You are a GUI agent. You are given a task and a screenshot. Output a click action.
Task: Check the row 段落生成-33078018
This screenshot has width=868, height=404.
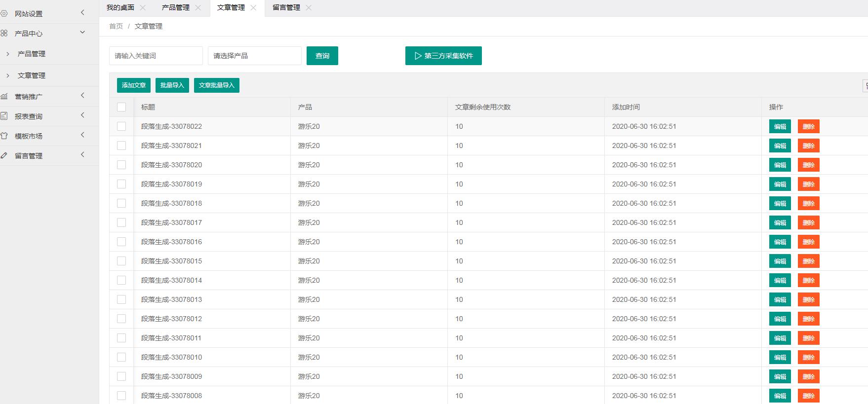(121, 203)
